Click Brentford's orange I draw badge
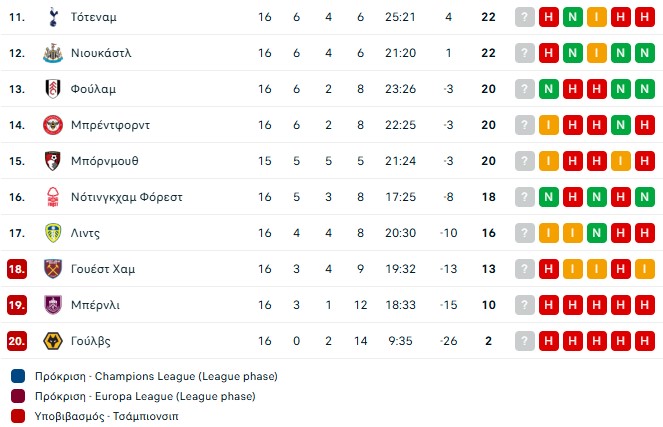The height and width of the screenshot is (427, 663). point(549,125)
